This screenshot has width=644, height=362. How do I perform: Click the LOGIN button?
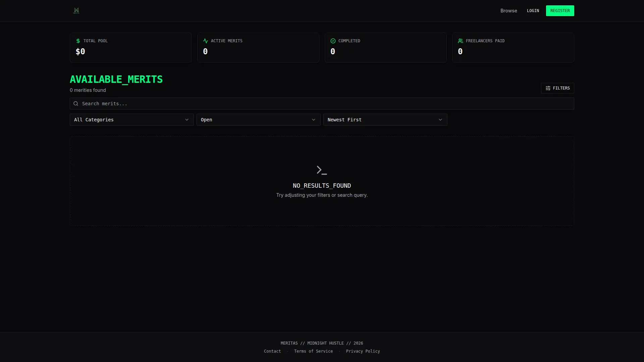[x=533, y=11]
